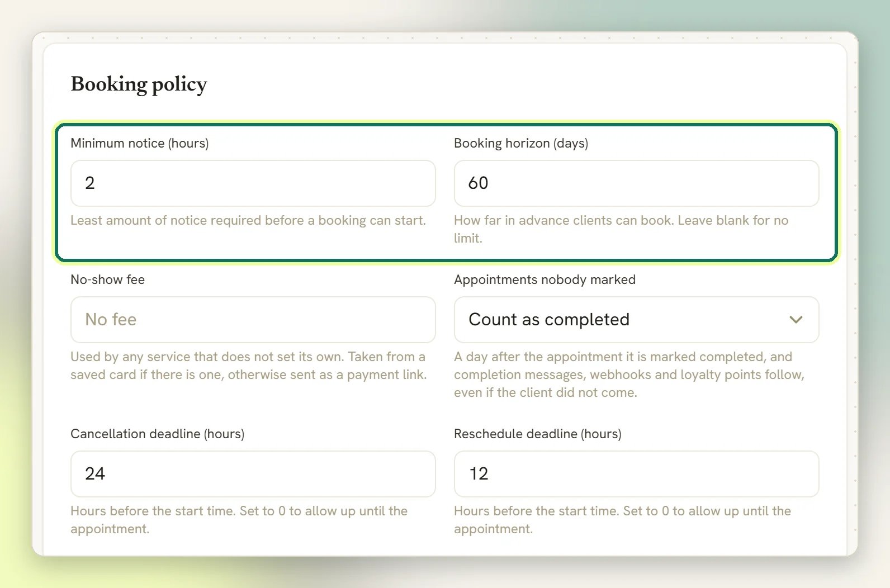
Task: Click help text 'A day after the appointment it is marked completed'
Action: pyautogui.click(x=629, y=374)
